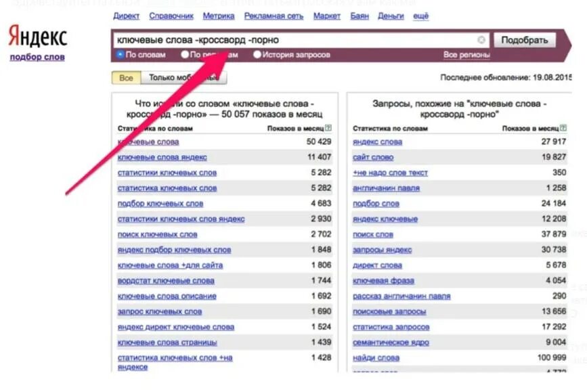This screenshot has width=587, height=392.
Task: Open the директ слова similar query
Action: pos(377,265)
